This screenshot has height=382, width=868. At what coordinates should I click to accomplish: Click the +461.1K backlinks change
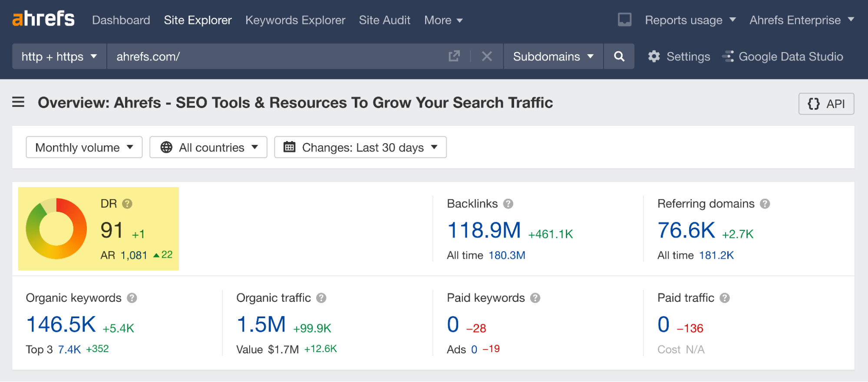click(x=551, y=234)
